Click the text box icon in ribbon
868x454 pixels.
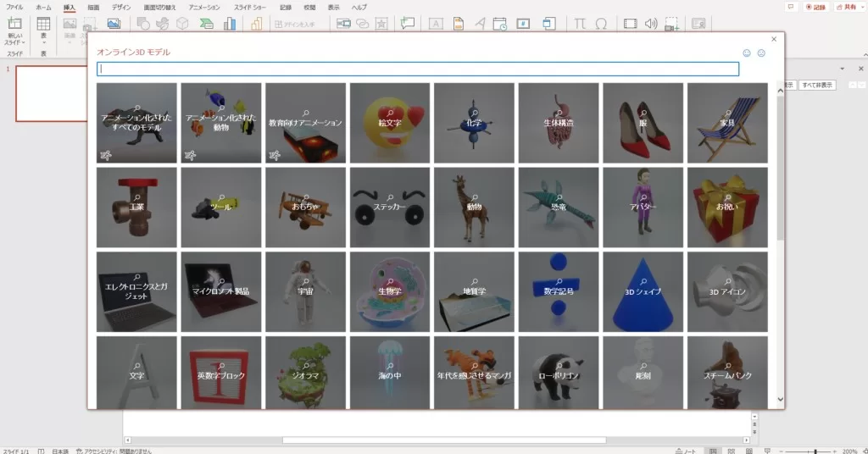437,24
